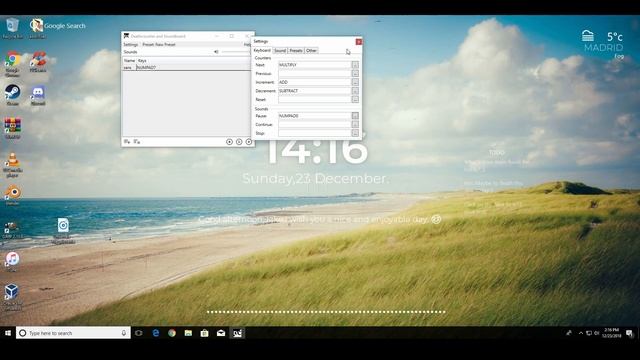Click the Madrid weather widget
This screenshot has width=640, height=360.
click(x=603, y=44)
